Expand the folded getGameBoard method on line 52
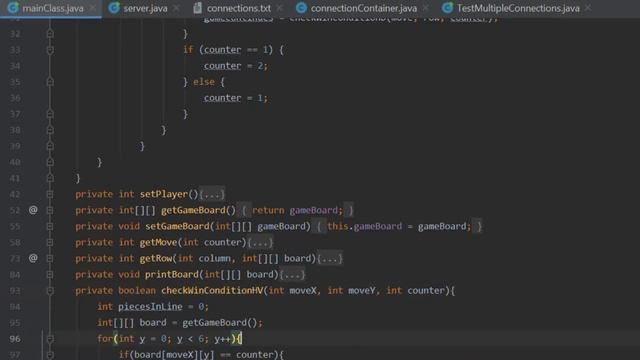The image size is (640, 360). coord(50,210)
